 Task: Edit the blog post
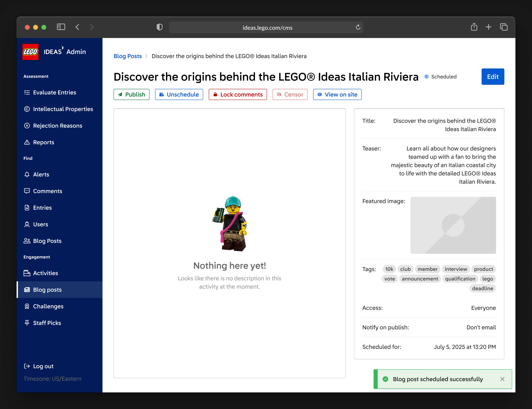[x=493, y=77]
